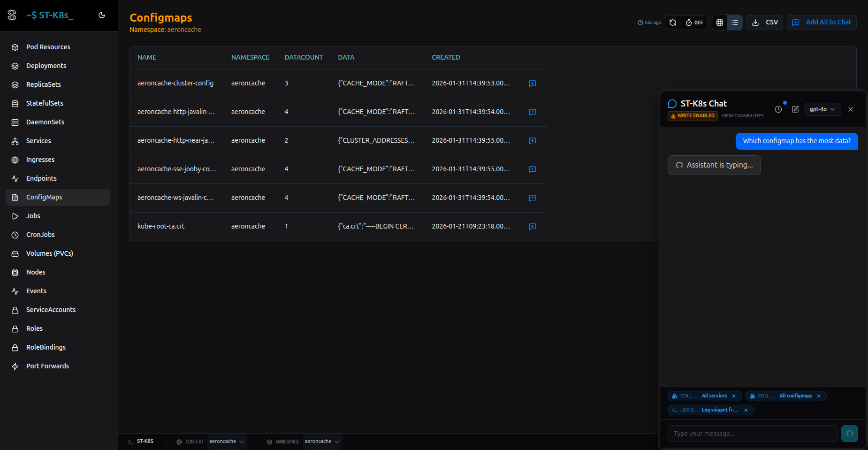Toggle dark mode moon icon
This screenshot has width=868, height=450.
coord(102,15)
